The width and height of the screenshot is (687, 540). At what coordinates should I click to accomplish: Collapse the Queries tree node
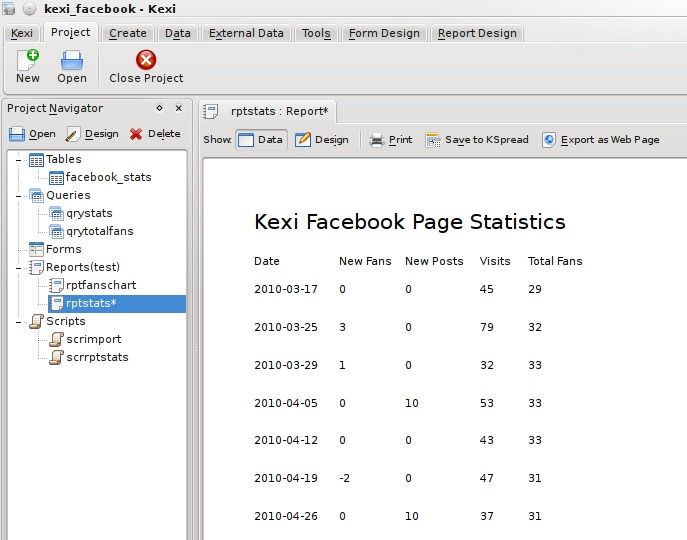click(x=19, y=196)
